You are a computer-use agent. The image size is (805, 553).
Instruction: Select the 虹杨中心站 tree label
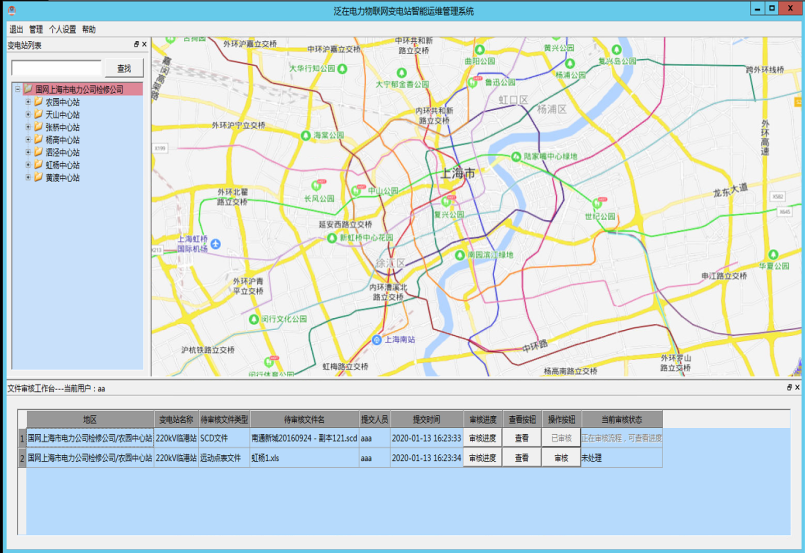[x=62, y=165]
